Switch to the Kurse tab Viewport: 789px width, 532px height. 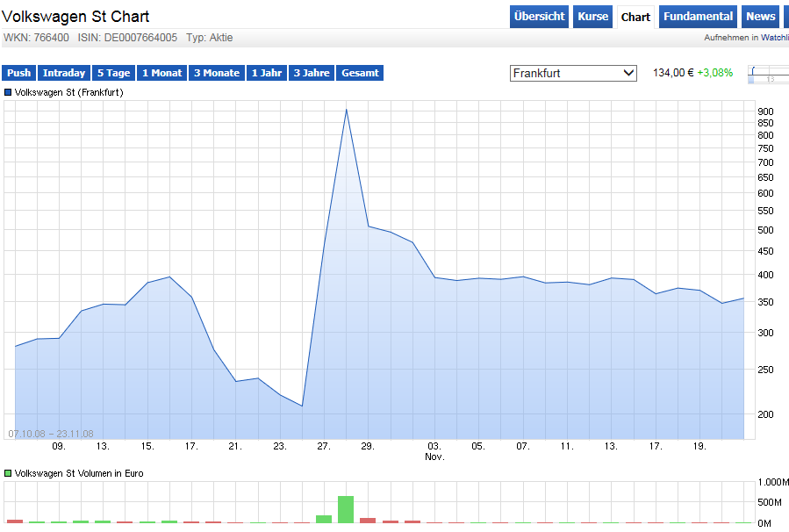pyautogui.click(x=592, y=17)
